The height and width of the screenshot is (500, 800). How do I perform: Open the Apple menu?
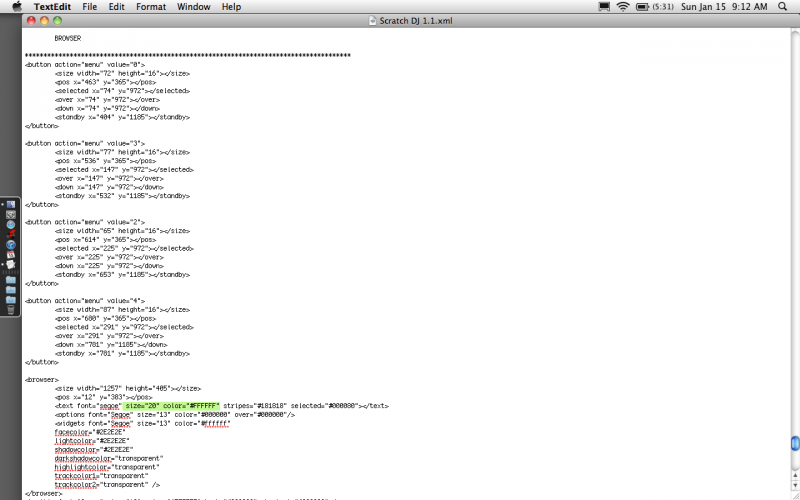[17, 7]
